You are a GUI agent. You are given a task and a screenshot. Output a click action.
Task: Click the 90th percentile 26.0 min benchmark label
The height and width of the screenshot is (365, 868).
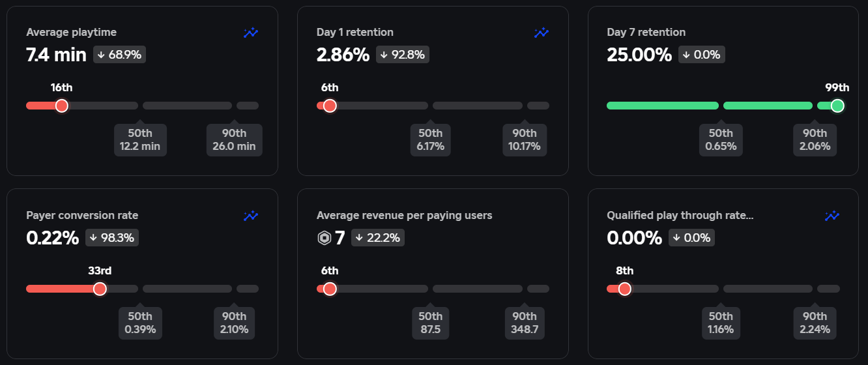pyautogui.click(x=234, y=140)
